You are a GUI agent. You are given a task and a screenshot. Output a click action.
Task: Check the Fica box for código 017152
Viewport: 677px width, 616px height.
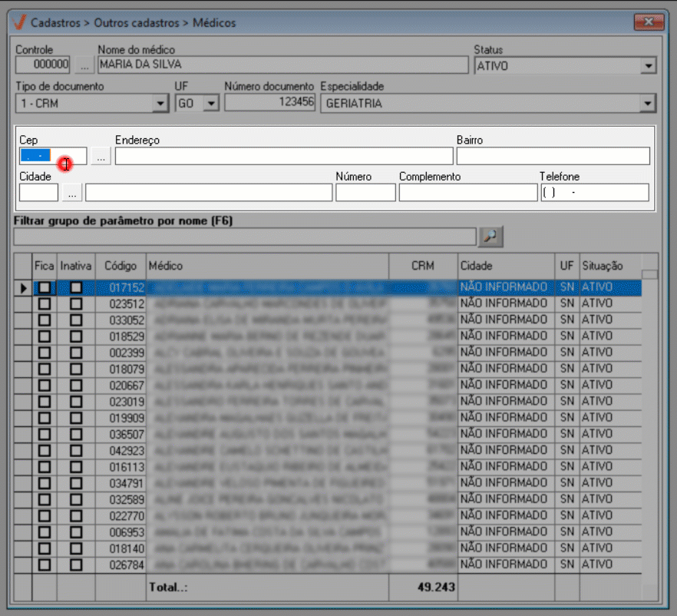(x=45, y=287)
